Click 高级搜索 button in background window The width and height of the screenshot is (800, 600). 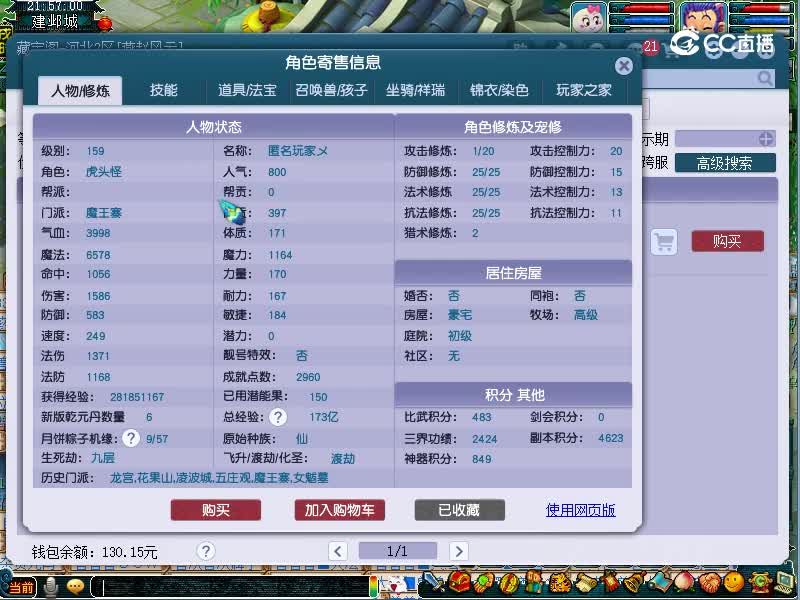[725, 163]
